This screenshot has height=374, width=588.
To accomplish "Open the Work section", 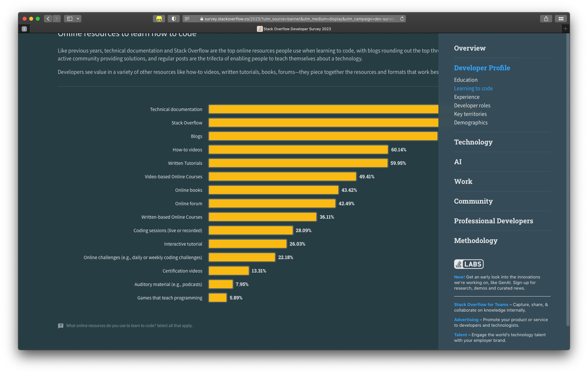I will coord(463,182).
